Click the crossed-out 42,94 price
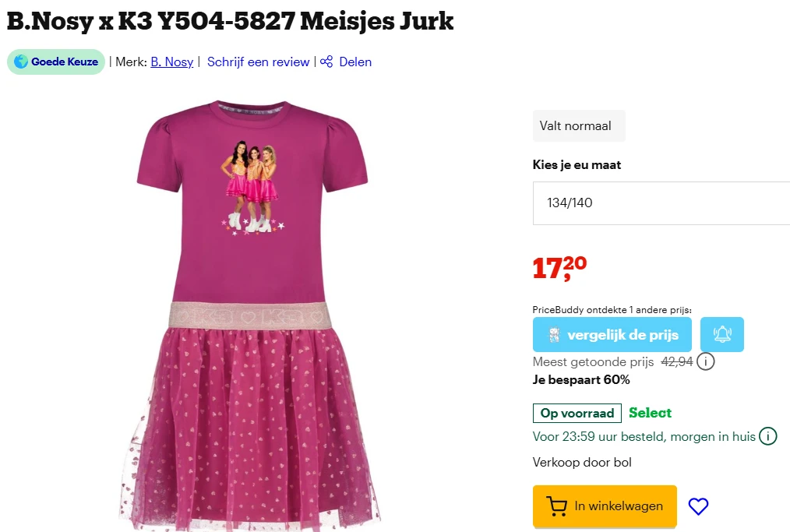This screenshot has height=532, width=790. (676, 361)
